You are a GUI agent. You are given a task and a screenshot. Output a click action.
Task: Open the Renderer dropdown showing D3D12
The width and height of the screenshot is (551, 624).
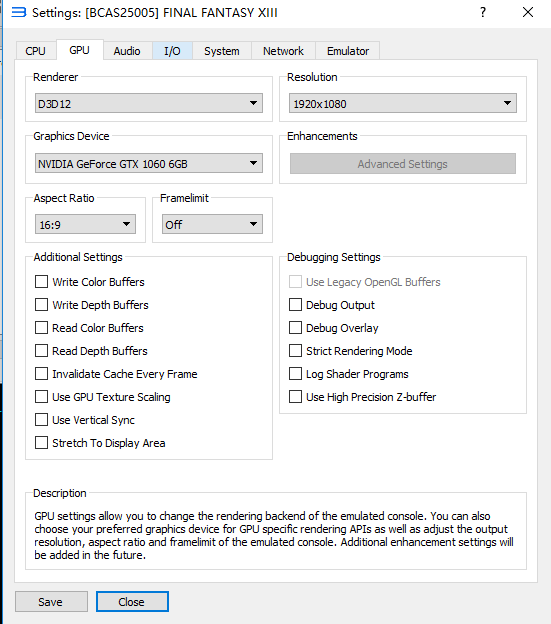pyautogui.click(x=149, y=103)
